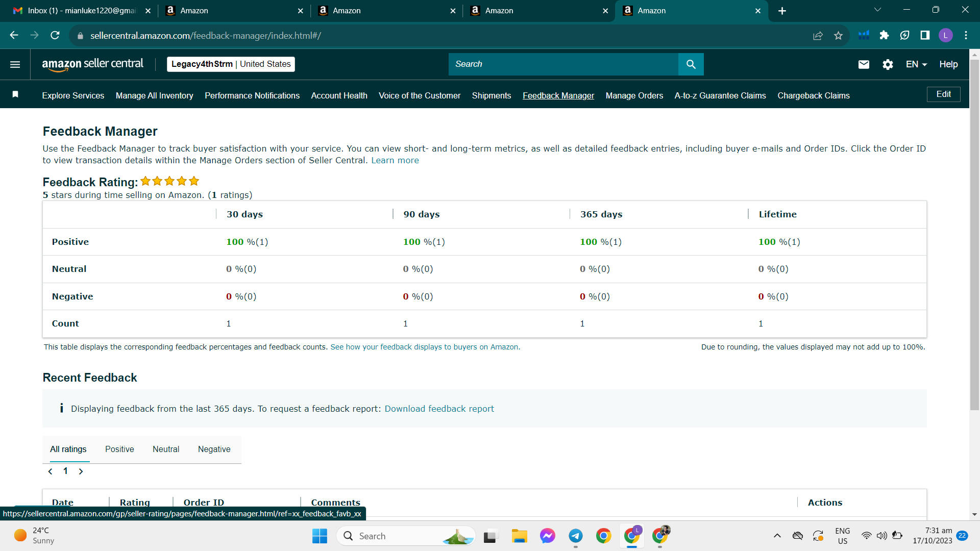
Task: Select the Negative ratings tab
Action: click(214, 449)
